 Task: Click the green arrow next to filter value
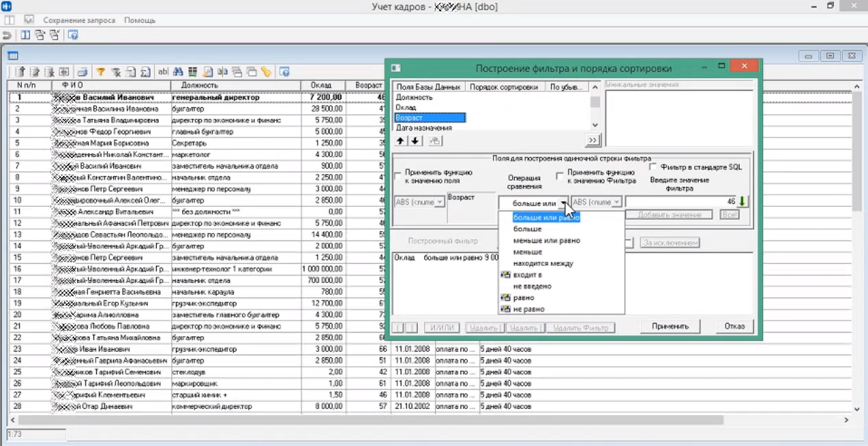pos(742,202)
